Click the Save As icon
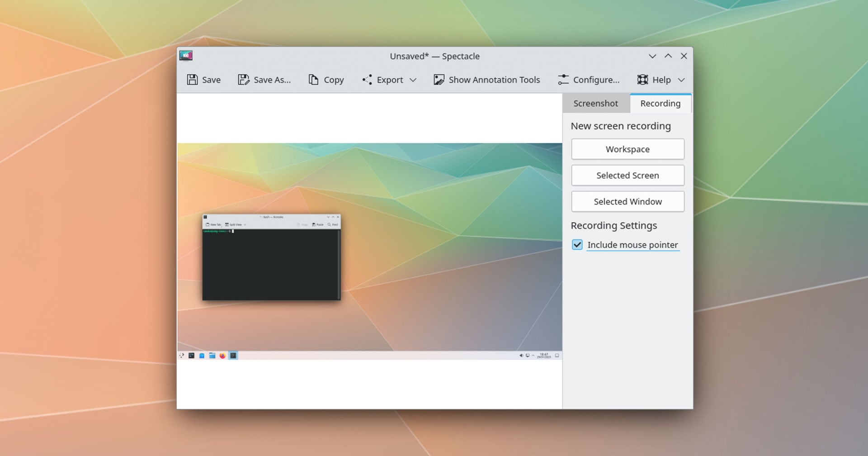Image resolution: width=868 pixels, height=456 pixels. (243, 80)
